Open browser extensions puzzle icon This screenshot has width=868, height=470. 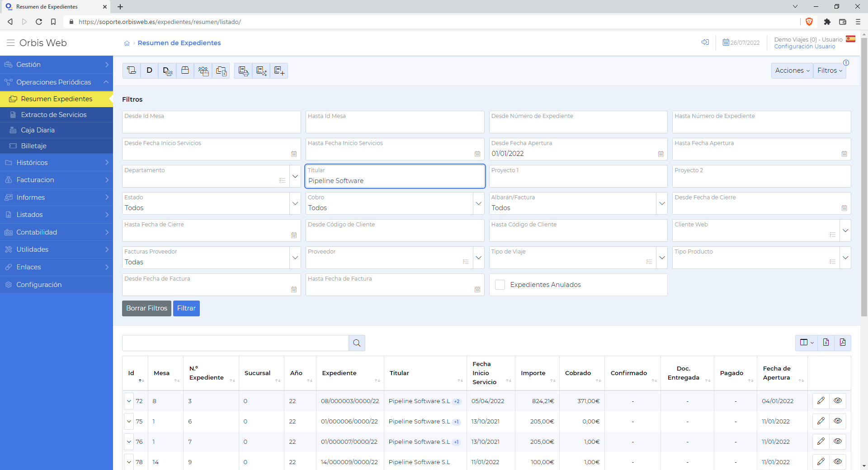[827, 22]
